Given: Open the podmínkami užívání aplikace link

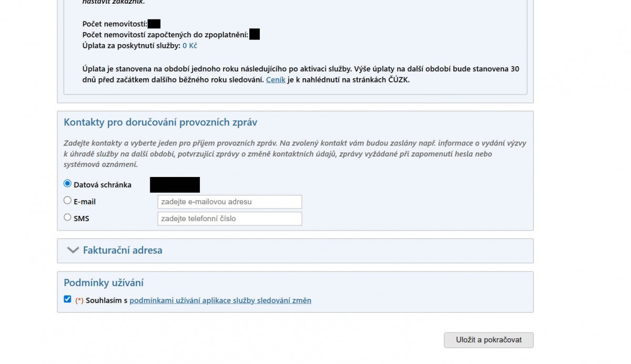Looking at the screenshot, I should tap(220, 300).
